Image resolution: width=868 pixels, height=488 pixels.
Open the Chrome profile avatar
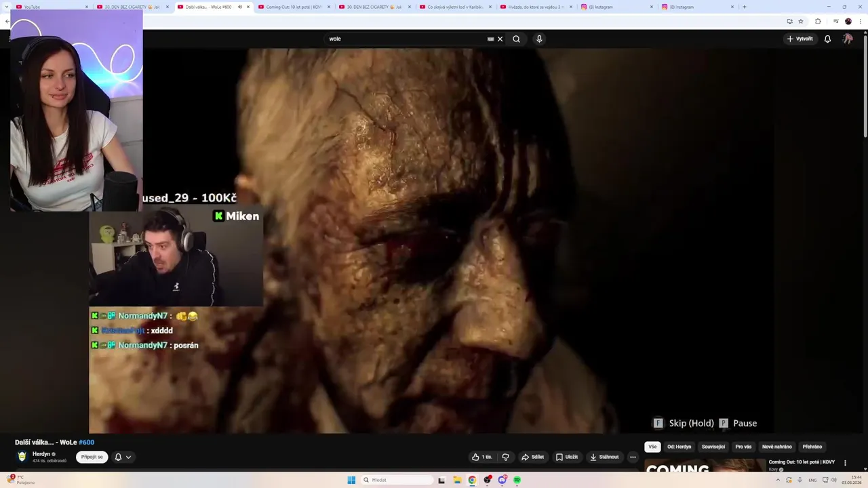(848, 21)
